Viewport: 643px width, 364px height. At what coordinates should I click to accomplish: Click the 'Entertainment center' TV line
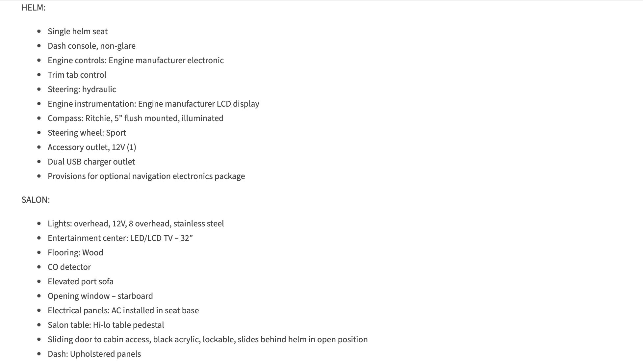coord(120,238)
